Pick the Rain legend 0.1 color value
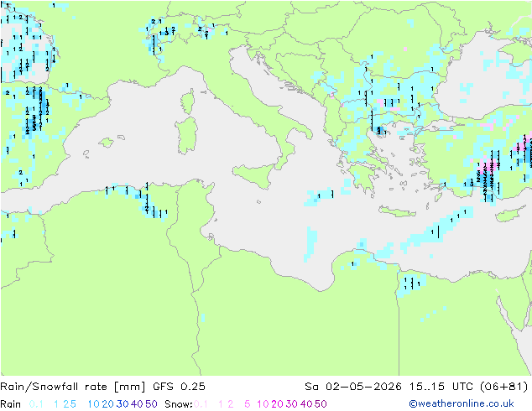532x411 pixels. tap(36, 404)
